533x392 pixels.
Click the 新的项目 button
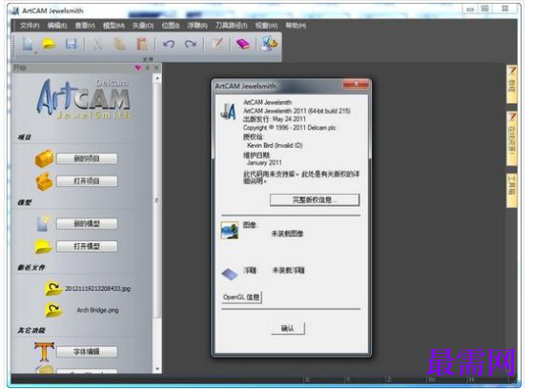tap(87, 158)
